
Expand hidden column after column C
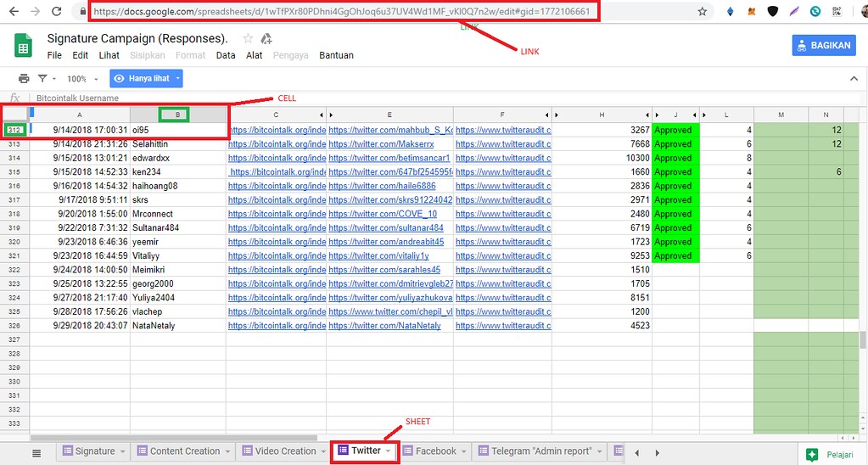point(321,115)
